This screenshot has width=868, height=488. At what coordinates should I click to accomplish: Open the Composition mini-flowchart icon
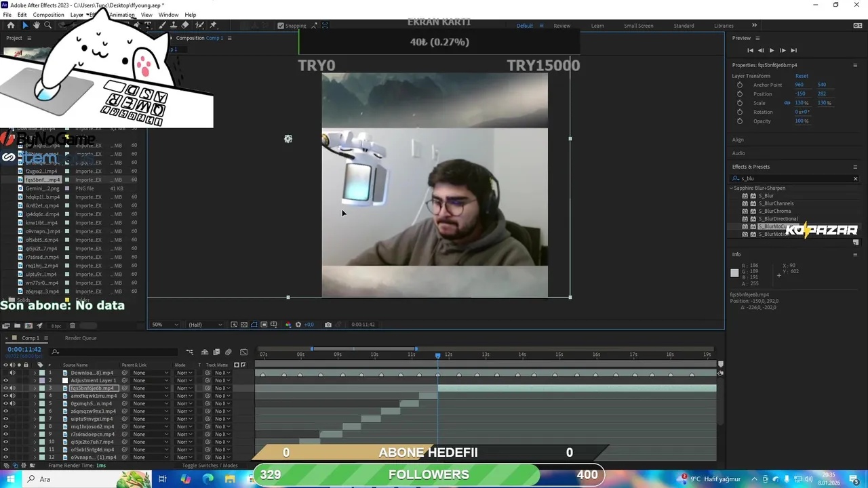[x=189, y=352]
